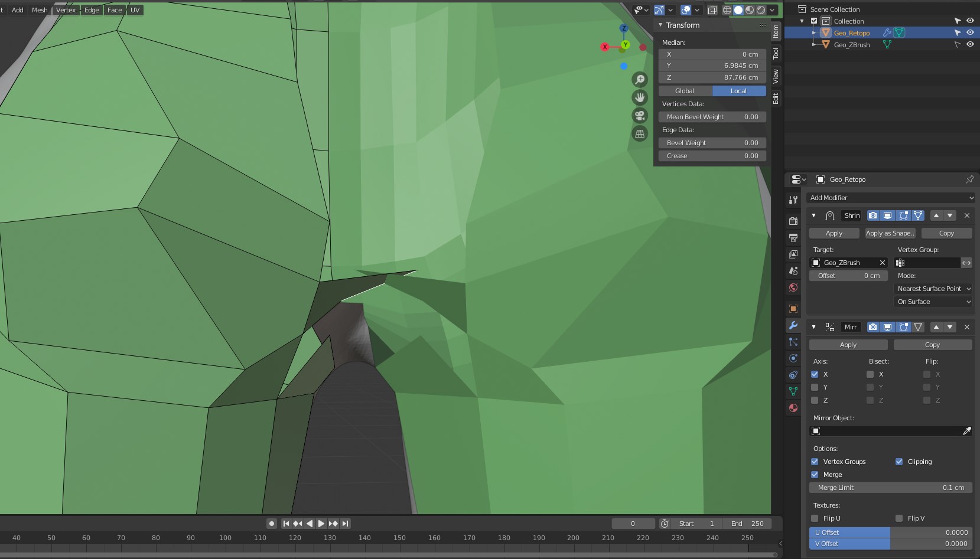Expand Geo_Retopo in the outliner
Viewport: 980px width, 559px height.
point(814,33)
